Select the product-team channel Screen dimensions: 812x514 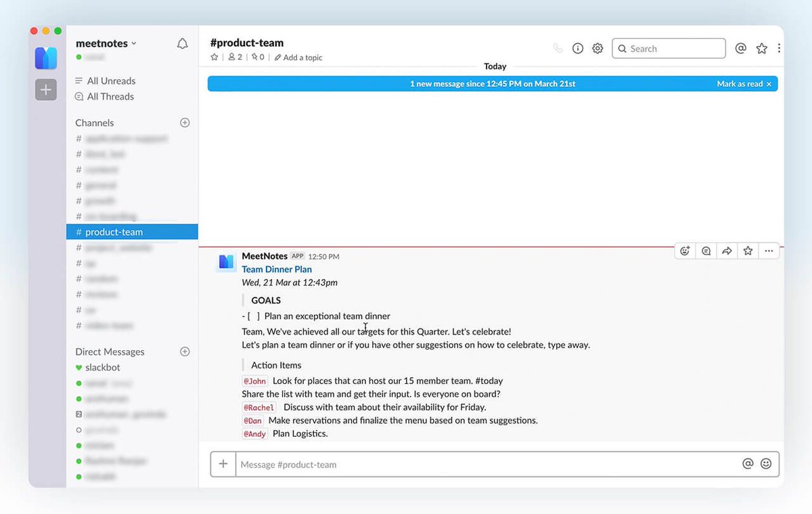(x=132, y=232)
